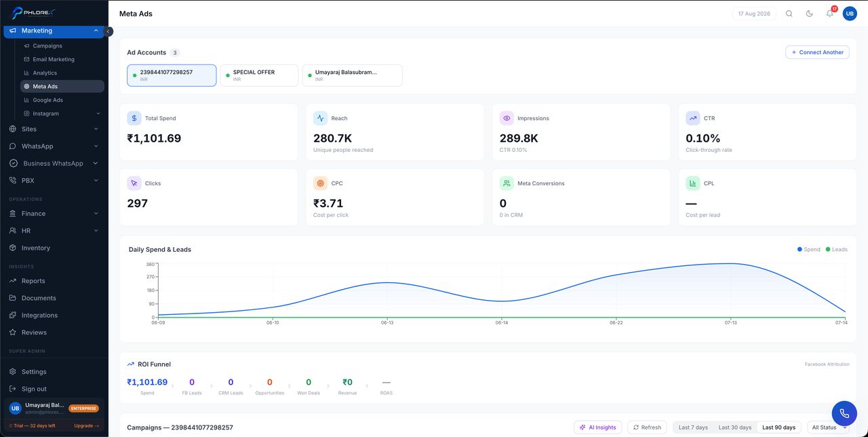Image resolution: width=868 pixels, height=437 pixels.
Task: Open the notifications bell
Action: [x=829, y=14]
